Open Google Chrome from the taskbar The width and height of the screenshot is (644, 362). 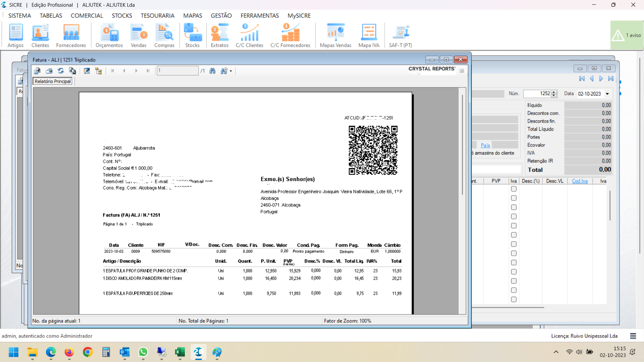point(88,352)
